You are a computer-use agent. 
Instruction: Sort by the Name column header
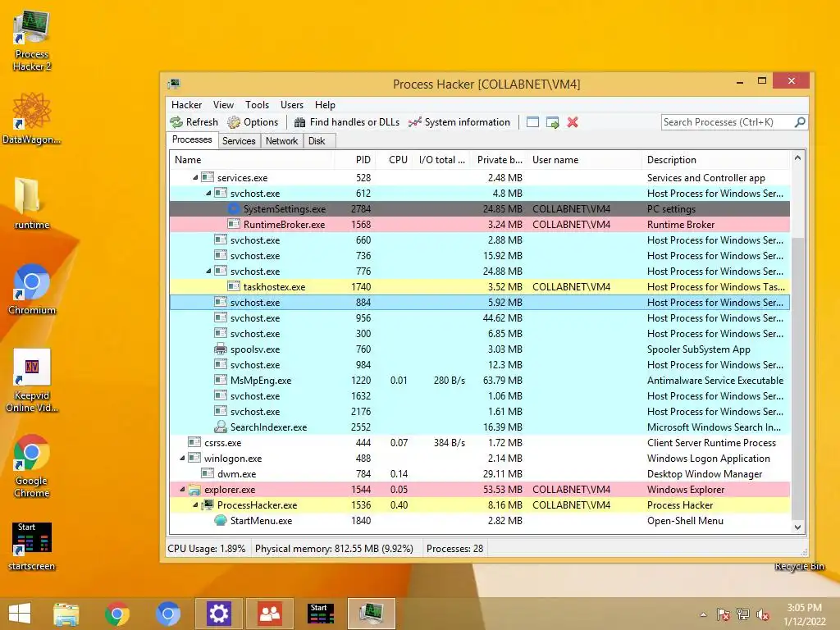253,160
